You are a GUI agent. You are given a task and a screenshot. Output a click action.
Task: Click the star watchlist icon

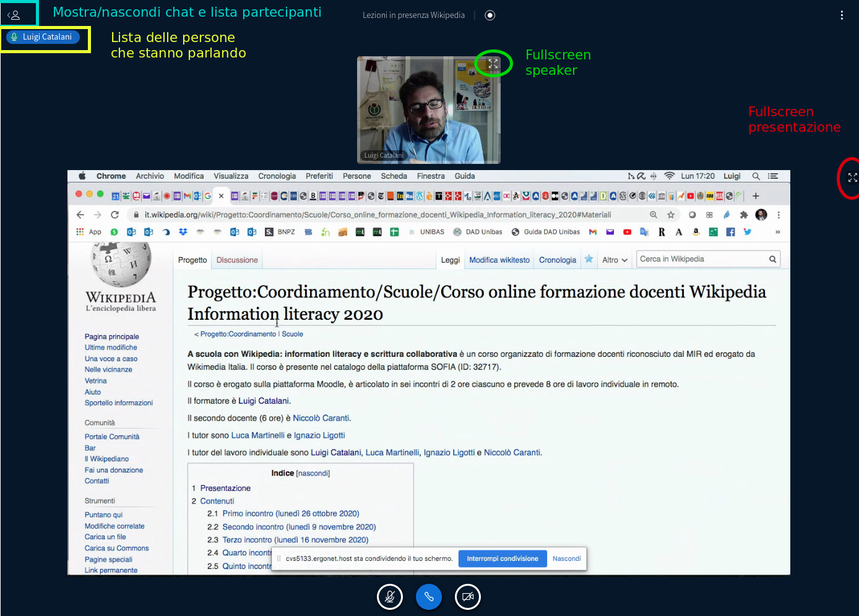[x=589, y=259]
